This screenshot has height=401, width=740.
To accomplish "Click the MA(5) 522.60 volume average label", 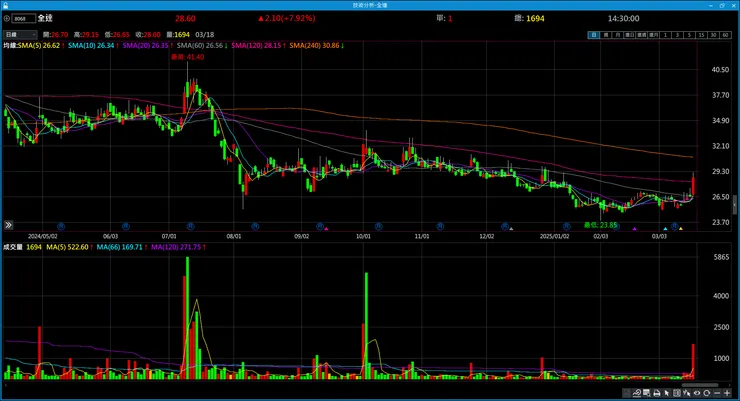I will point(67,247).
